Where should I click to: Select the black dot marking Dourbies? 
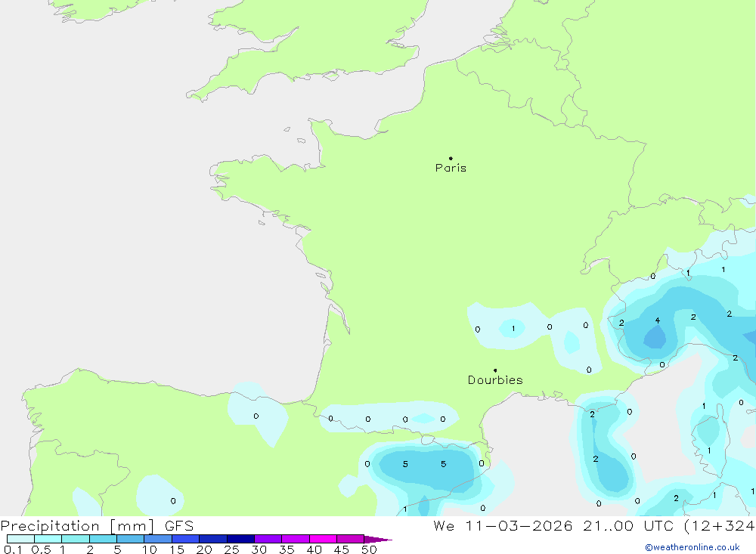click(495, 370)
